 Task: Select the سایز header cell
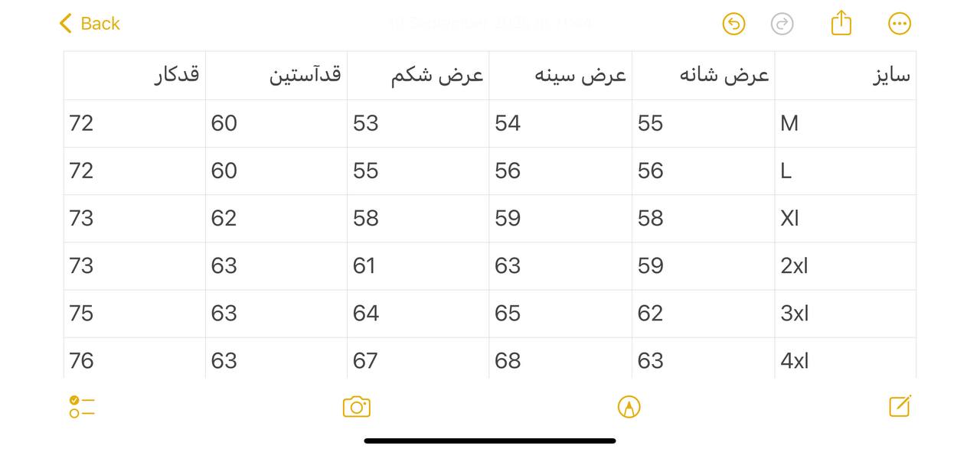pos(844,75)
